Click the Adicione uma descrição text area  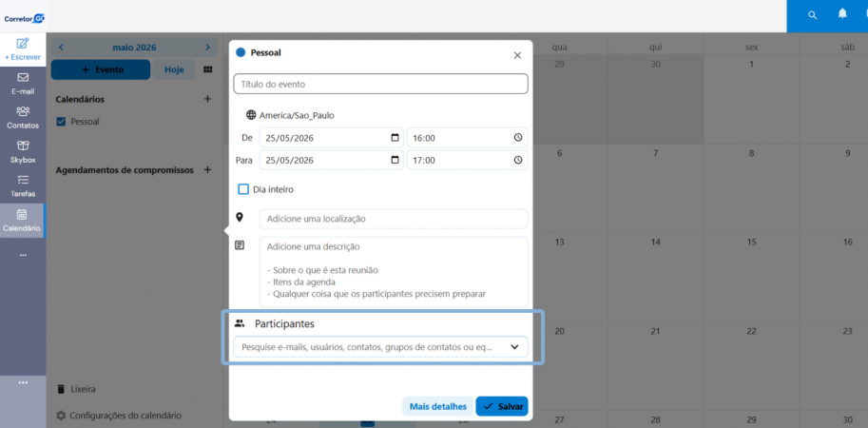tap(394, 272)
